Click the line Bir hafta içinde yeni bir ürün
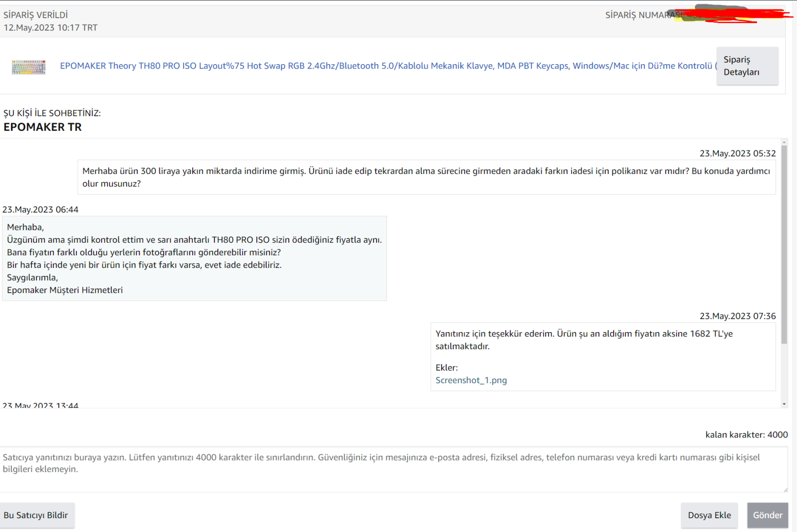The height and width of the screenshot is (532, 797). click(144, 265)
